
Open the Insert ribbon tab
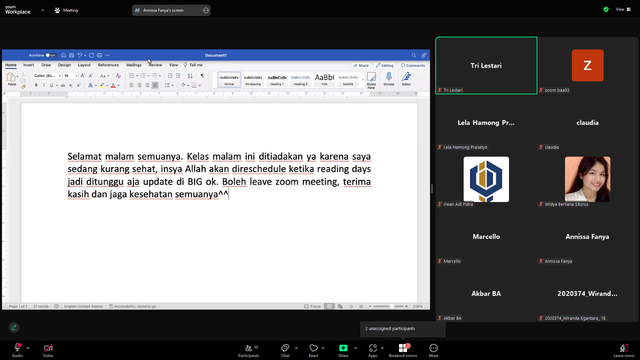point(29,65)
